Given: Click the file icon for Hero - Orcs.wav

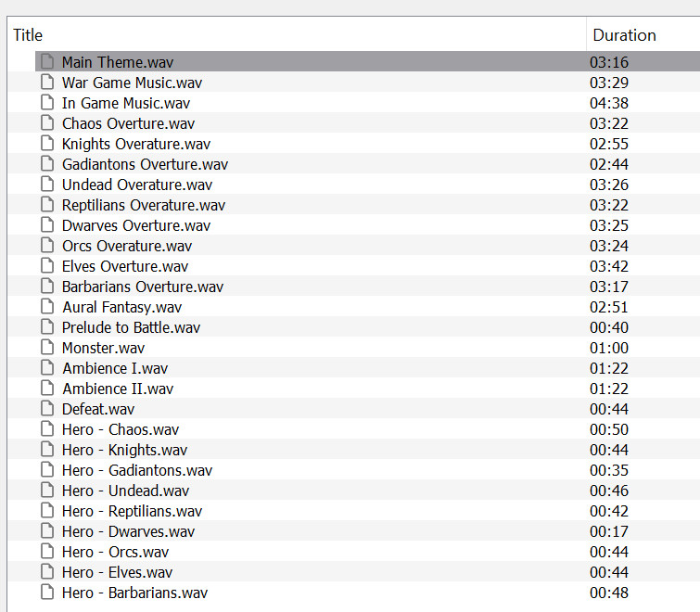Looking at the screenshot, I should [47, 552].
